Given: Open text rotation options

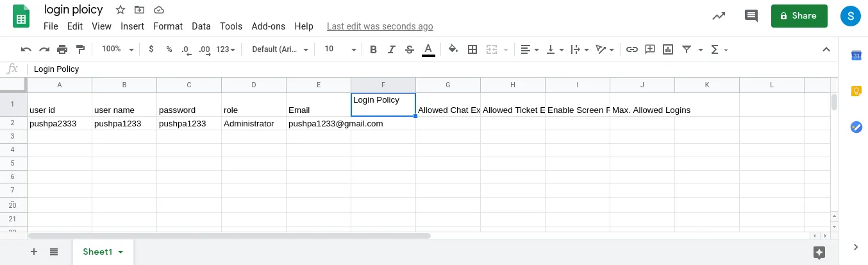Looking at the screenshot, I should [x=605, y=49].
